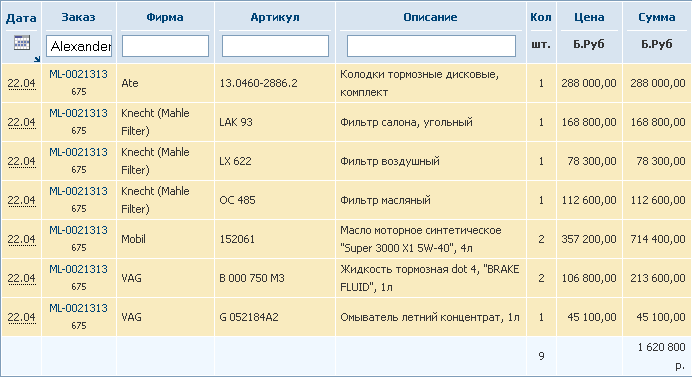Click date 22.04 in the Mobil row
Screen dimensions: 692x377
[21, 239]
